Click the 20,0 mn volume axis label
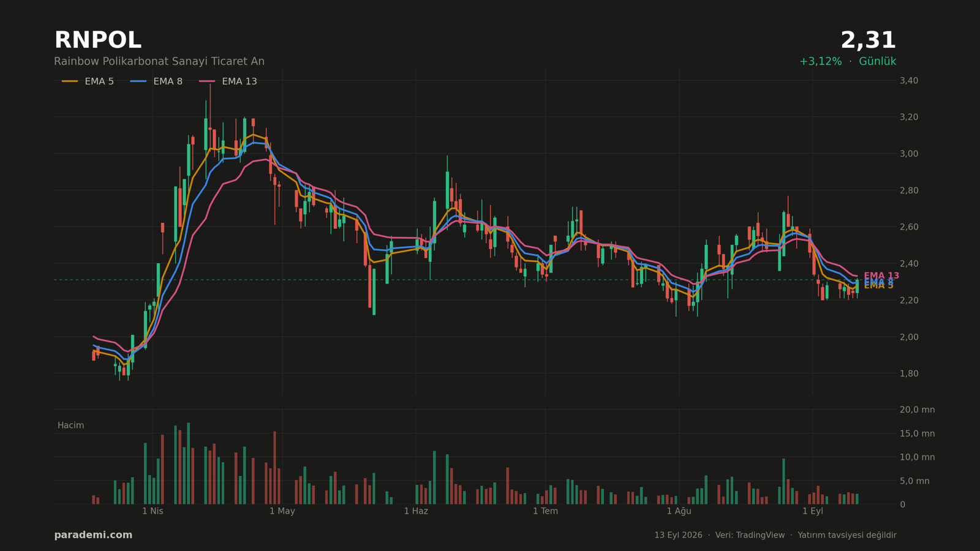980x551 pixels. (917, 410)
